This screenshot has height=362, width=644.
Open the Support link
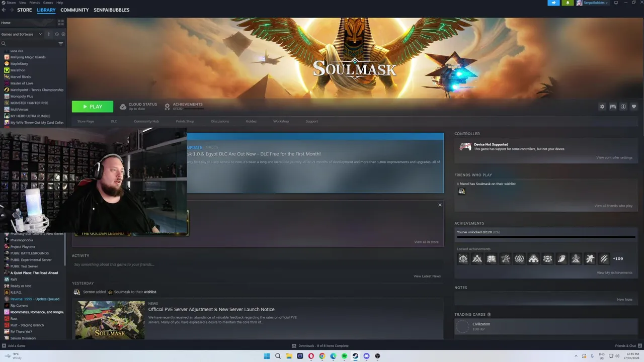311,121
